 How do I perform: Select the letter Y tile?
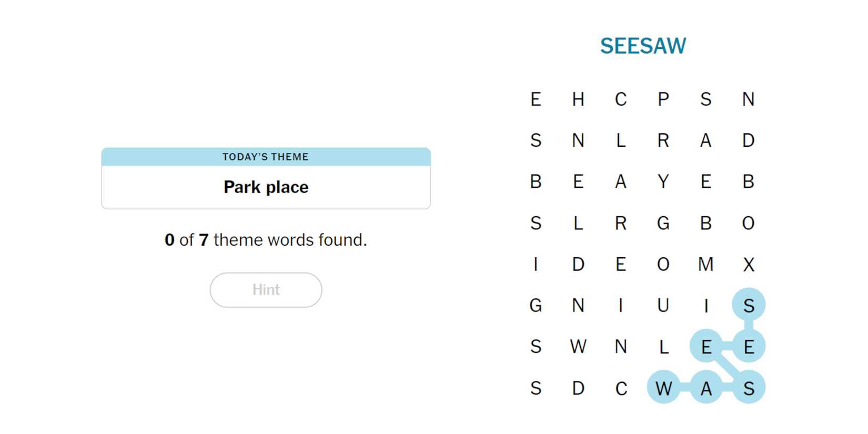pyautogui.click(x=663, y=181)
